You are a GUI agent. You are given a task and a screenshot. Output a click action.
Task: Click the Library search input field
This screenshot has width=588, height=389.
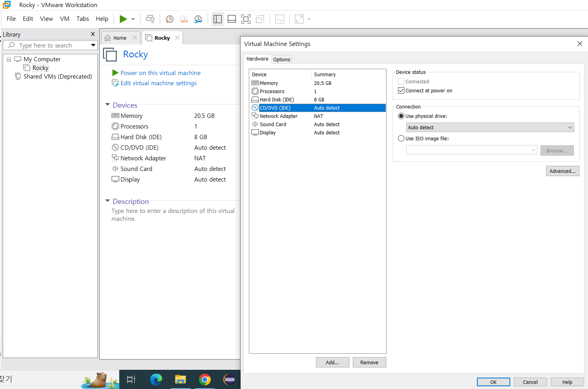tap(50, 45)
